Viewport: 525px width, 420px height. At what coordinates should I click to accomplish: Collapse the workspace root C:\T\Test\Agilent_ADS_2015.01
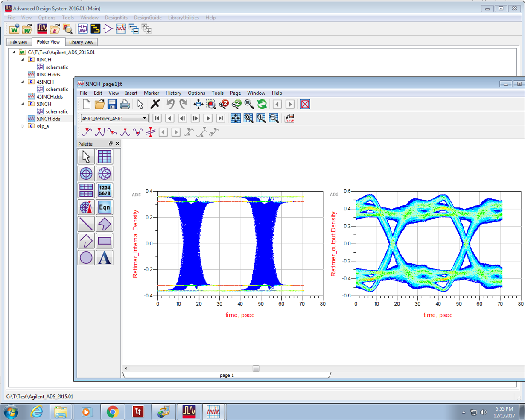[x=14, y=52]
